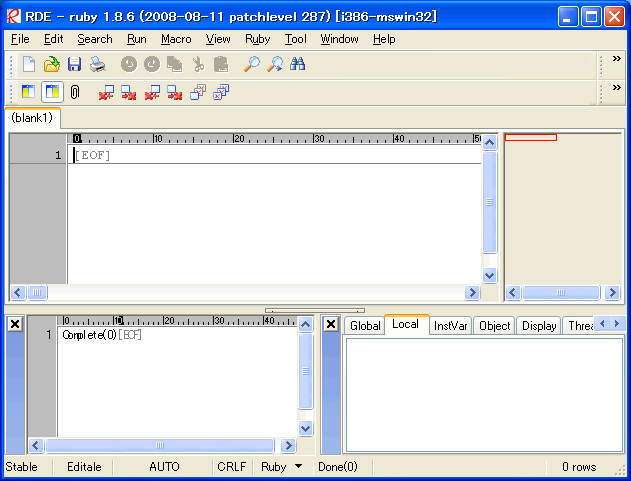Viewport: 631px width, 481px height.
Task: Open the Tool menu
Action: tap(296, 39)
